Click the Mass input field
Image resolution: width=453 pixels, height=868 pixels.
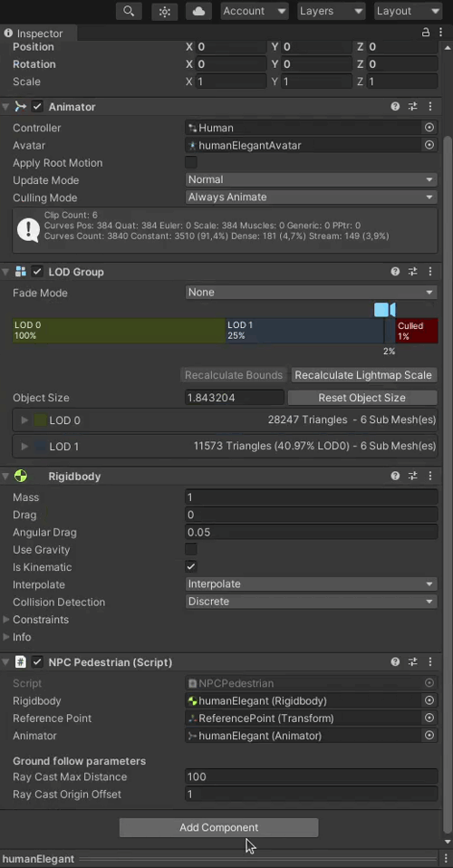312,497
